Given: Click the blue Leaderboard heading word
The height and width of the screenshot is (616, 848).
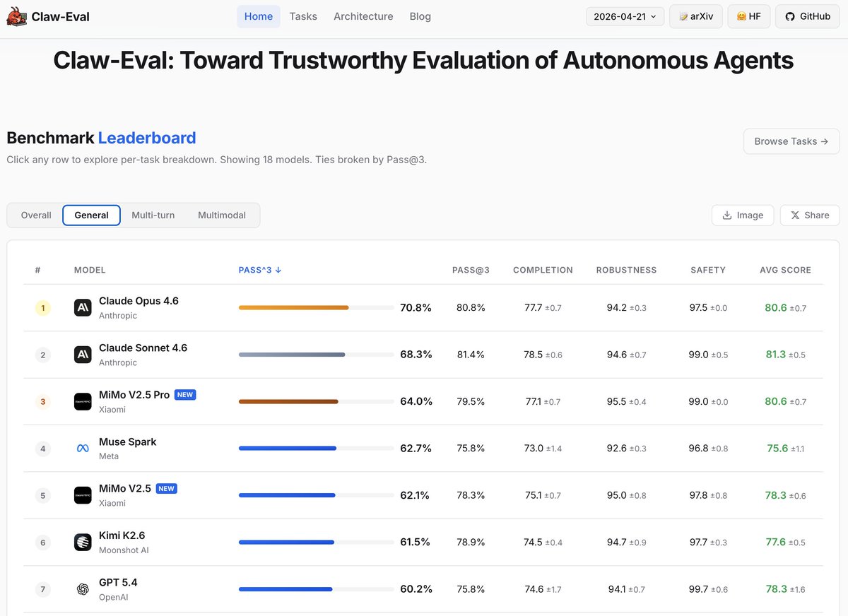Looking at the screenshot, I should click(147, 138).
